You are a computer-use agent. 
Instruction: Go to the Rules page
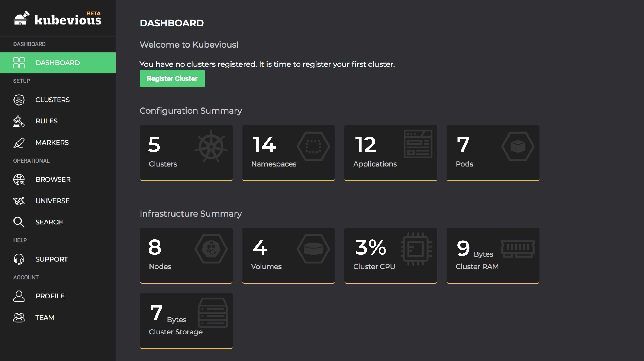point(46,121)
